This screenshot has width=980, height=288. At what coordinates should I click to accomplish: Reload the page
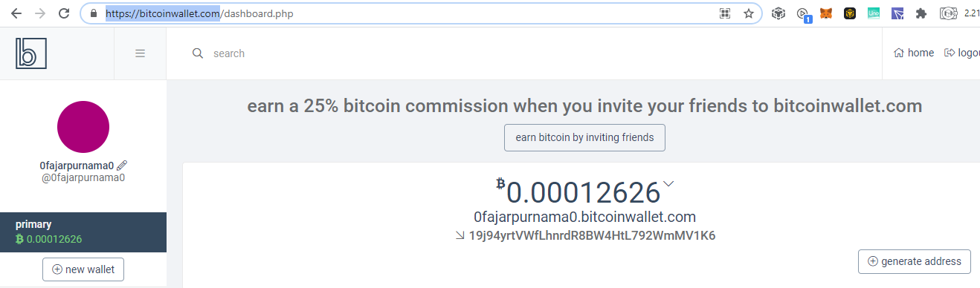(x=64, y=13)
